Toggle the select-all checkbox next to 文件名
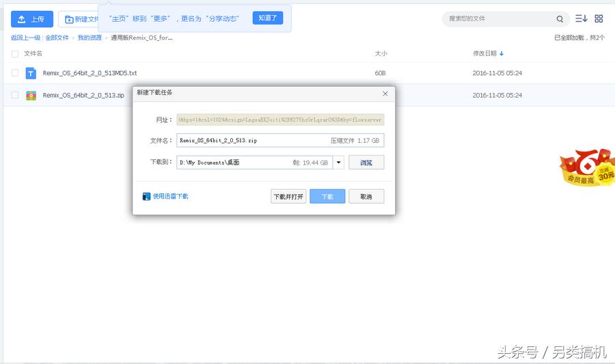Image resolution: width=615 pixels, height=364 pixels. pos(15,54)
